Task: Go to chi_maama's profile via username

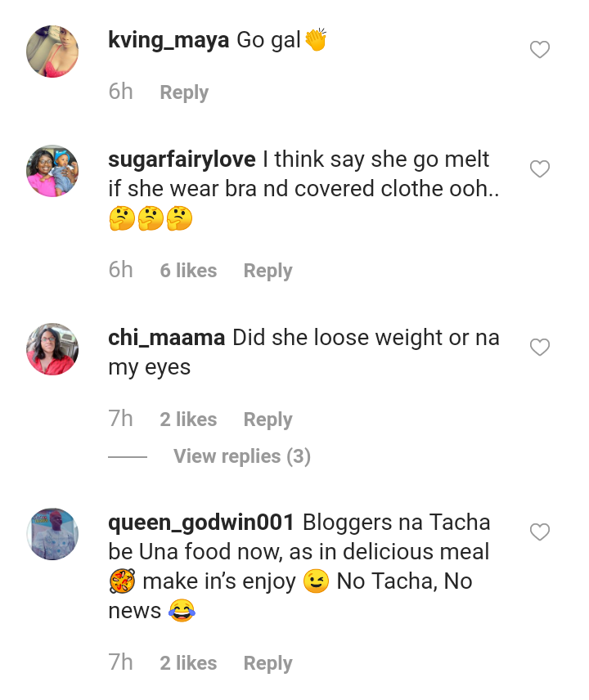Action: 166,337
